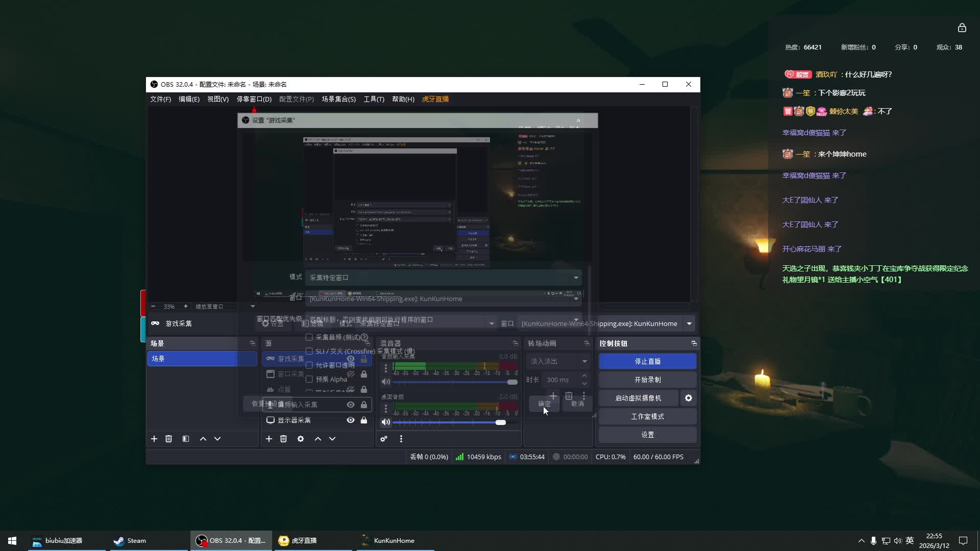
Task: Open scene filters icon in scenes panel
Action: 186,439
